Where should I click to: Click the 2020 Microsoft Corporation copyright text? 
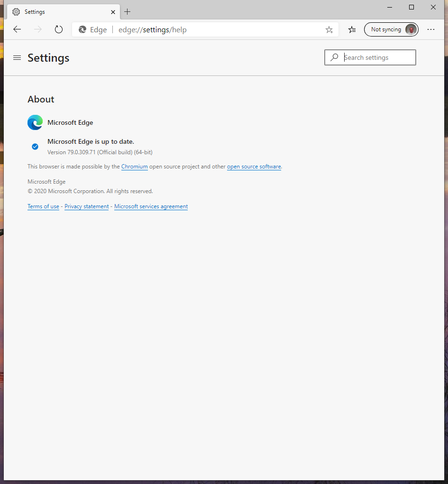(x=91, y=191)
